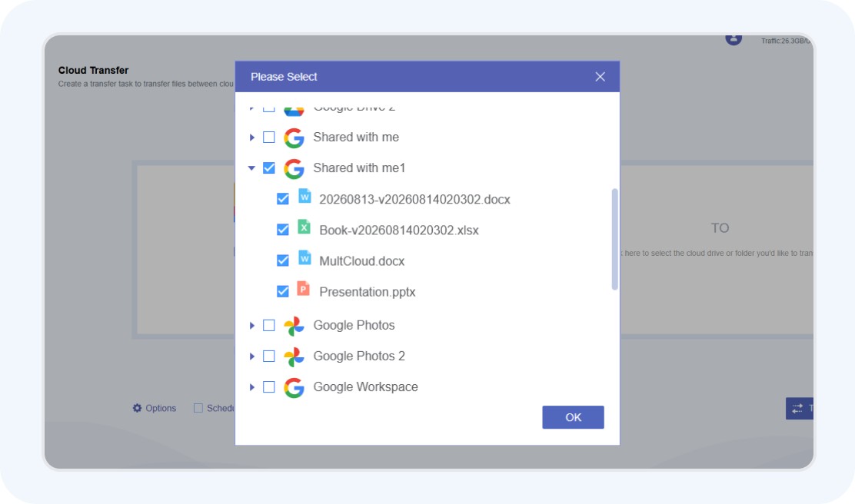
Task: Click the Google icon beside Shared with me
Action: (294, 138)
